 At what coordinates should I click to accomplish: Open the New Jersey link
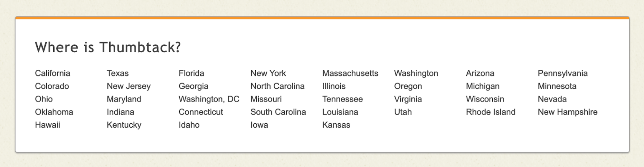tap(128, 86)
